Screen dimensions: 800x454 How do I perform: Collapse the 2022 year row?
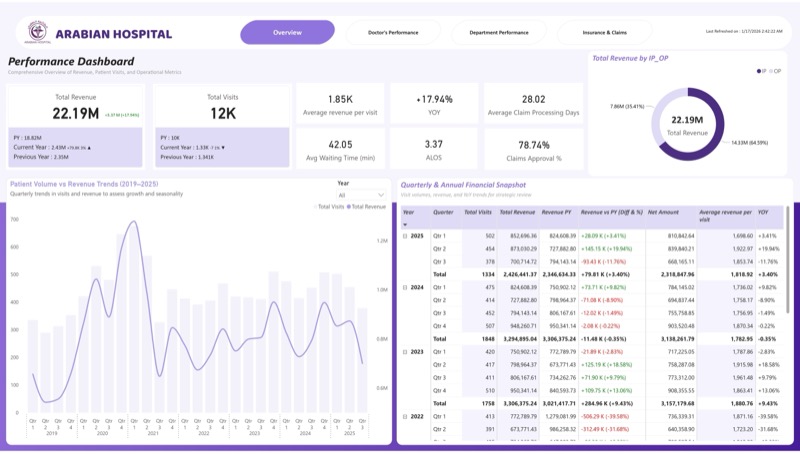[x=406, y=417]
